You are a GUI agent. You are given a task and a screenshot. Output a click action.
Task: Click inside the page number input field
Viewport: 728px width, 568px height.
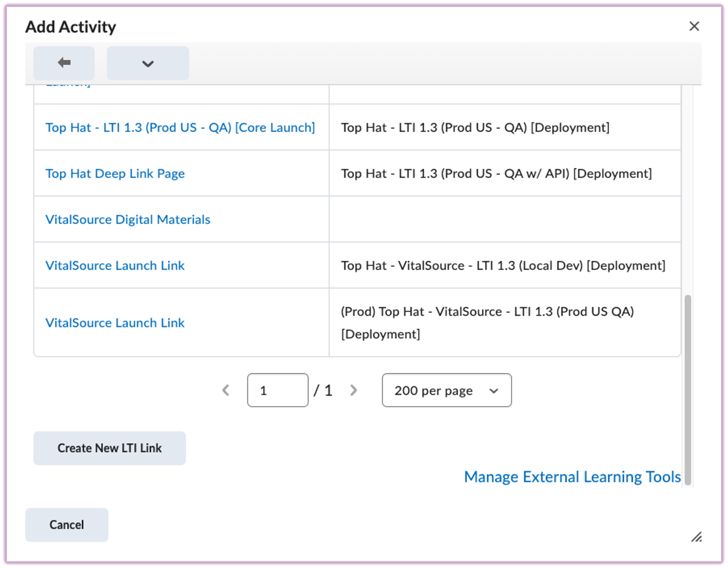coord(278,390)
